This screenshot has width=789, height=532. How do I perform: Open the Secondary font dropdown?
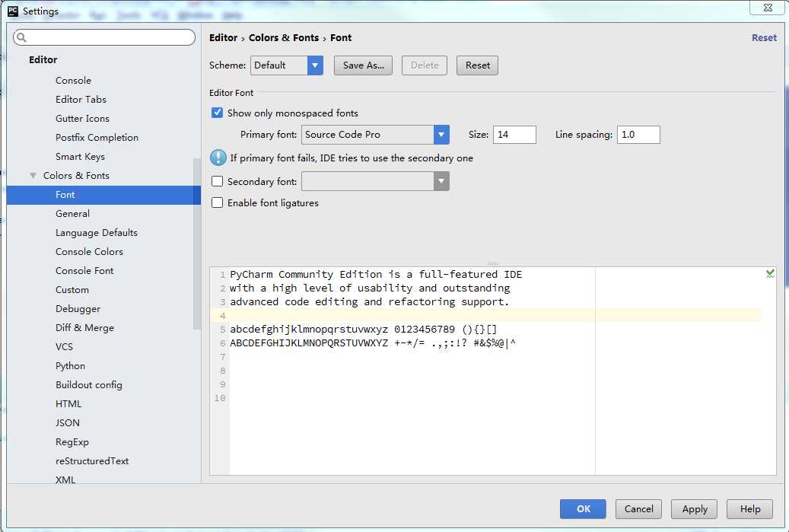441,181
